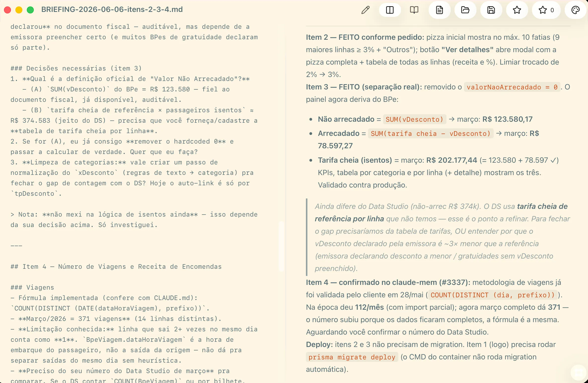Click the inline code 'SUM(vDesconto)' in preview

(x=414, y=119)
